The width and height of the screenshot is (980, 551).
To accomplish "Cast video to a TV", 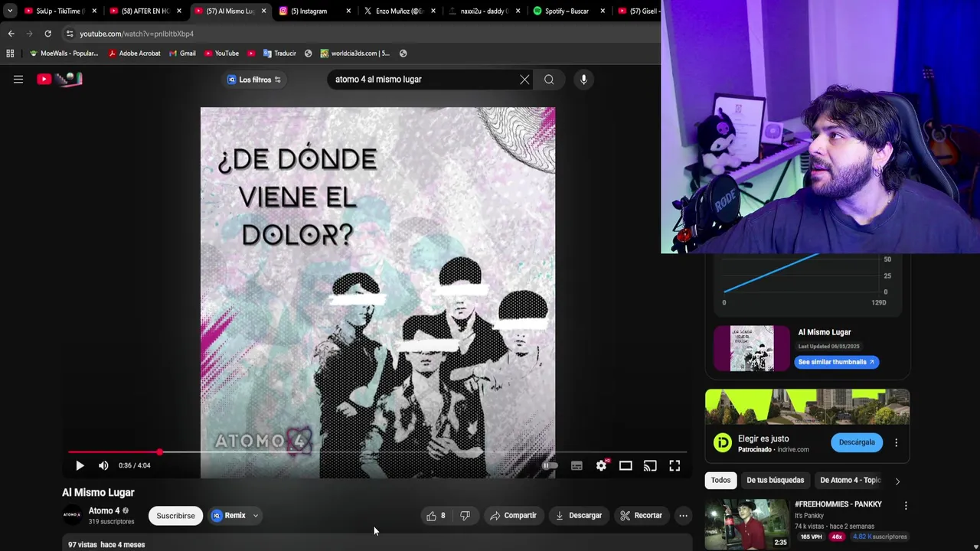I will (x=650, y=465).
